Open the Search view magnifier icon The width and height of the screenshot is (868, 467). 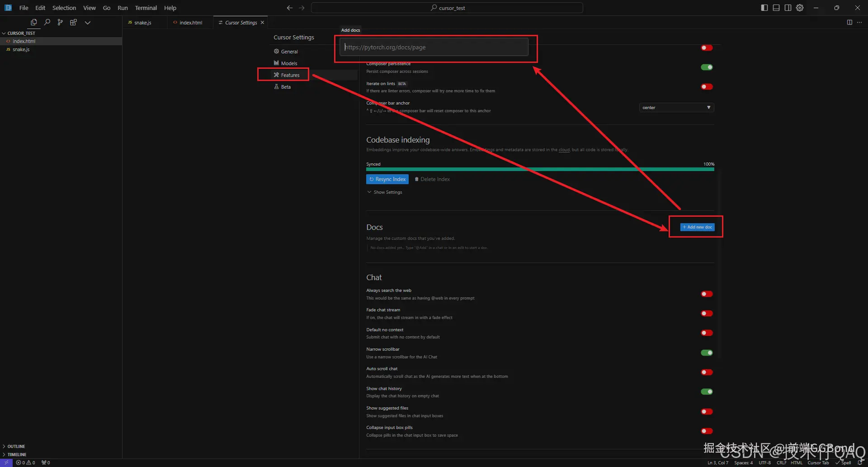(47, 22)
